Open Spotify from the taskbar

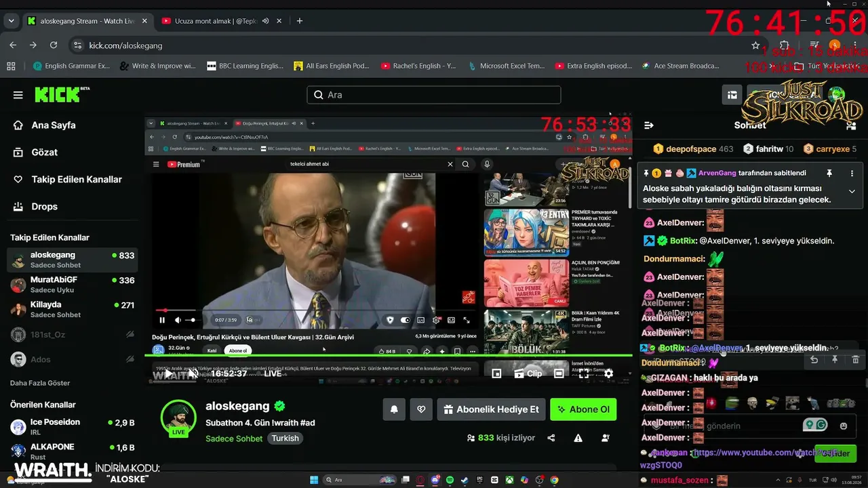[450, 480]
